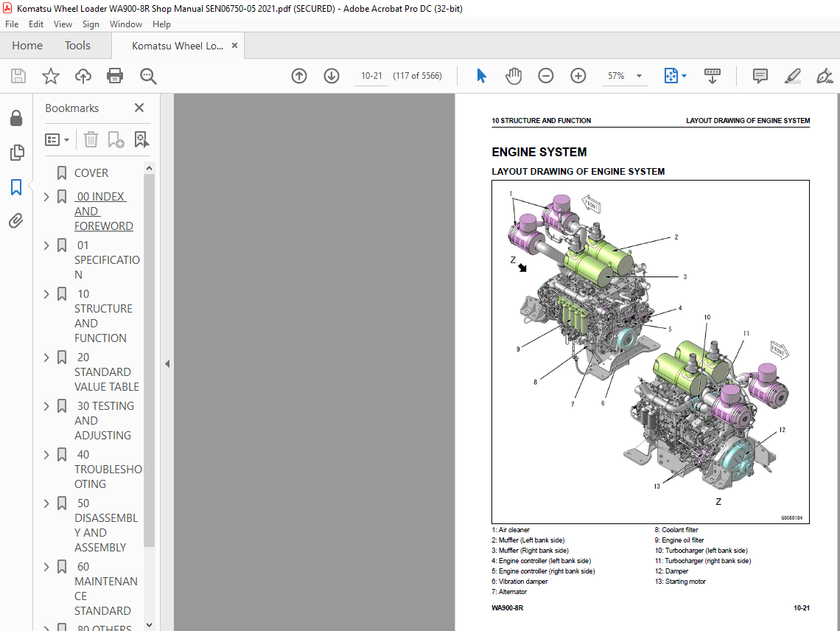Open the Window menu
Viewport: 840px width, 631px height.
126,24
